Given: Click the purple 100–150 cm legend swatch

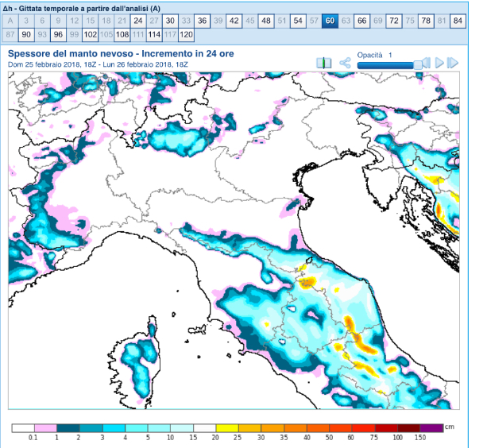Looking at the screenshot, I should (431, 427).
